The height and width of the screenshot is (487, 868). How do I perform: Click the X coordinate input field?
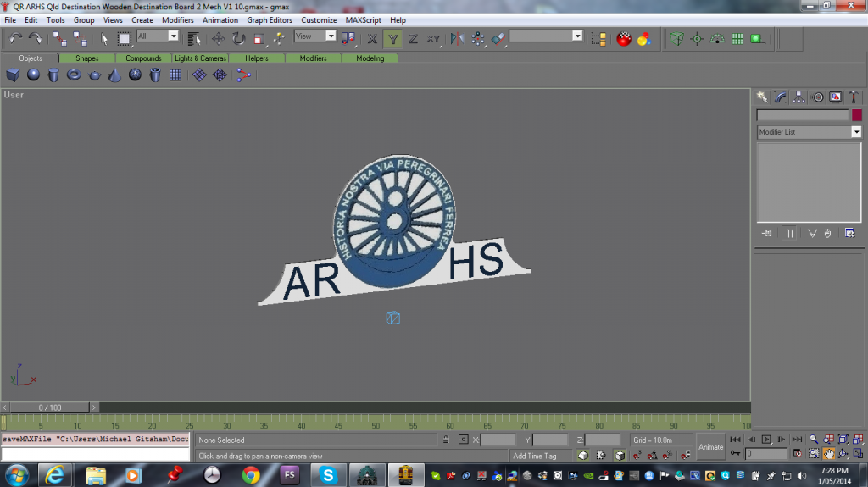click(x=498, y=440)
